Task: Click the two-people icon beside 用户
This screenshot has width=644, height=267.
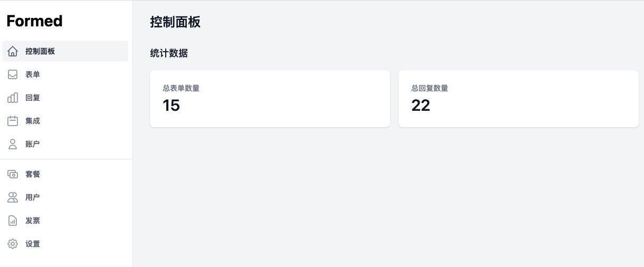Action: [13, 198]
